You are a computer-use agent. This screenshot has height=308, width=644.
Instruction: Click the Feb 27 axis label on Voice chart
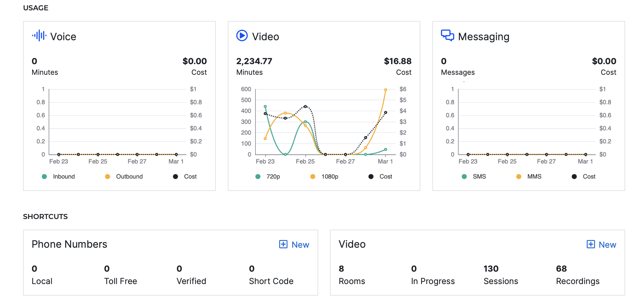tap(137, 161)
